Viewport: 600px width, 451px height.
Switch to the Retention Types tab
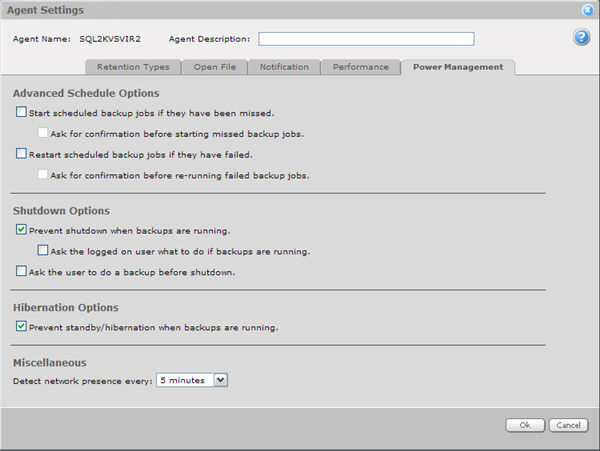click(x=133, y=67)
